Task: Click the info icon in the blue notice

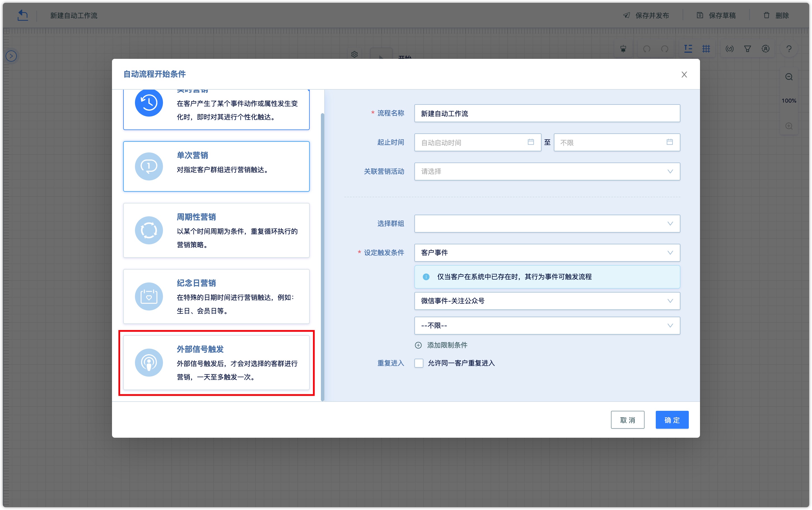Action: (x=426, y=277)
